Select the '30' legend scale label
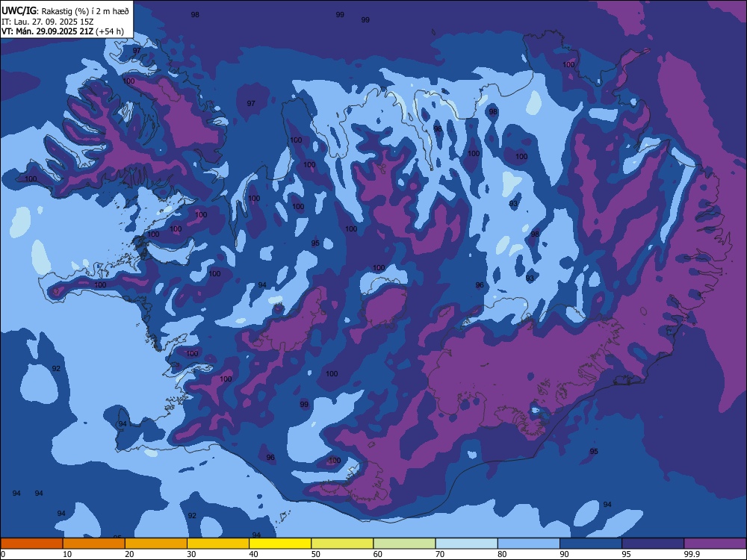 click(191, 554)
